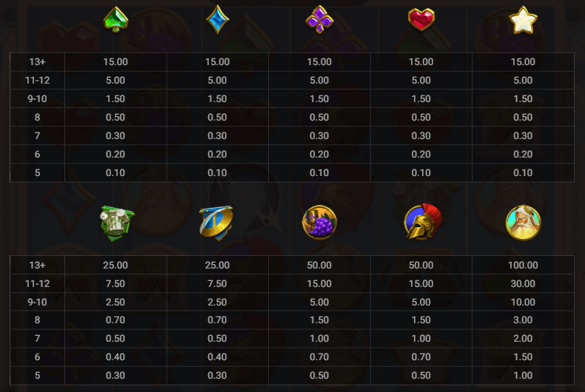The image size is (585, 392).
Task: Click the green spade gem symbol
Action: pyautogui.click(x=116, y=20)
